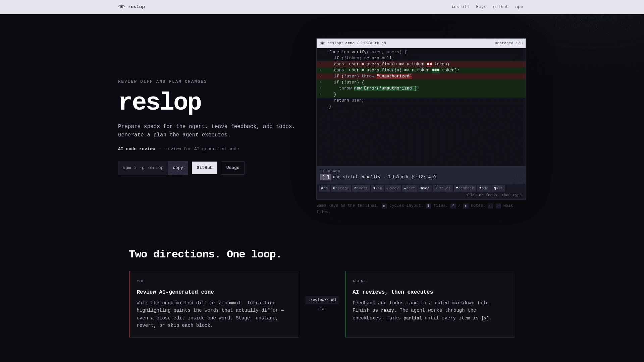Toggle the use strict equality feedback checkbox
This screenshot has width=644, height=362.
(x=326, y=177)
